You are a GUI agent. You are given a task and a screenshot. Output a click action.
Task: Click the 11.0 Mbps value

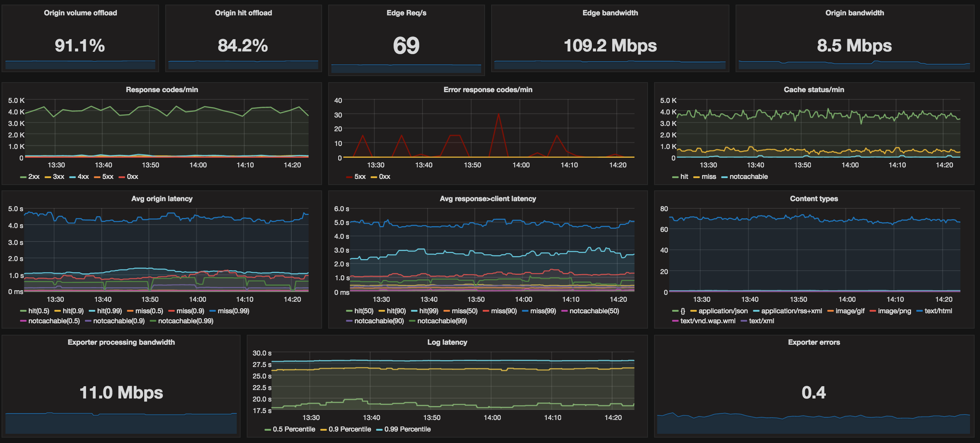point(121,392)
